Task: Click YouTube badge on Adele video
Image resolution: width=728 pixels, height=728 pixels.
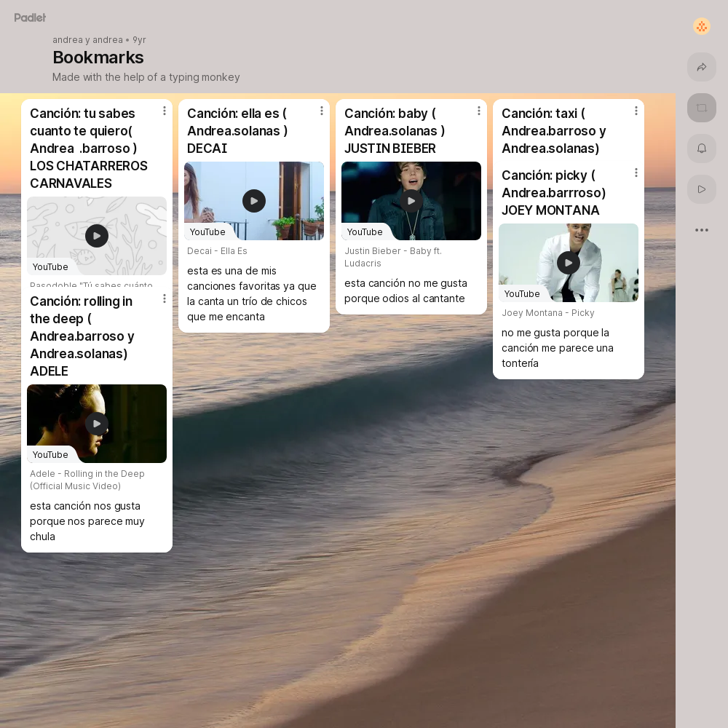Action: 50,455
